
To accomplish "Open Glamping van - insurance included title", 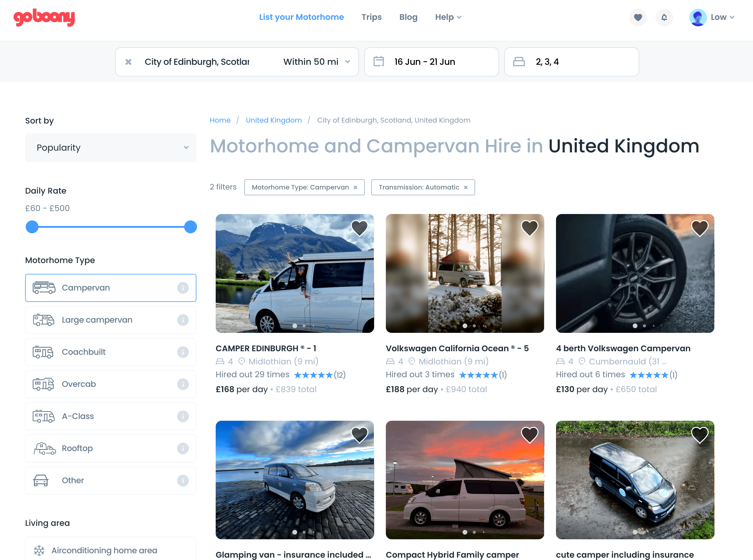I will 293,554.
